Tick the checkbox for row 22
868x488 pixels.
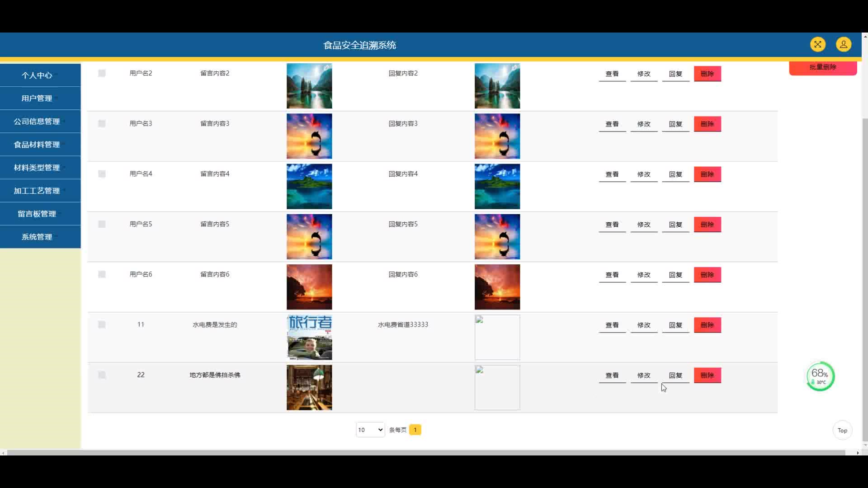102,375
